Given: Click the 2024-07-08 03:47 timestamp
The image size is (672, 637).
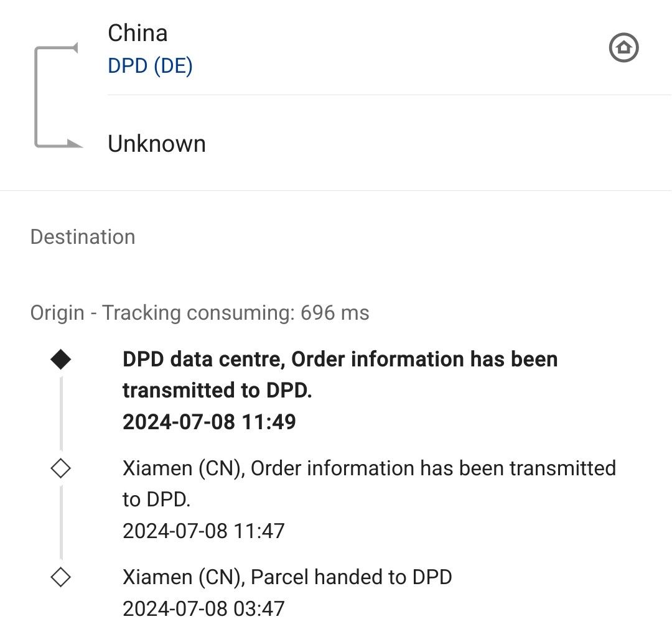Looking at the screenshot, I should 203,609.
